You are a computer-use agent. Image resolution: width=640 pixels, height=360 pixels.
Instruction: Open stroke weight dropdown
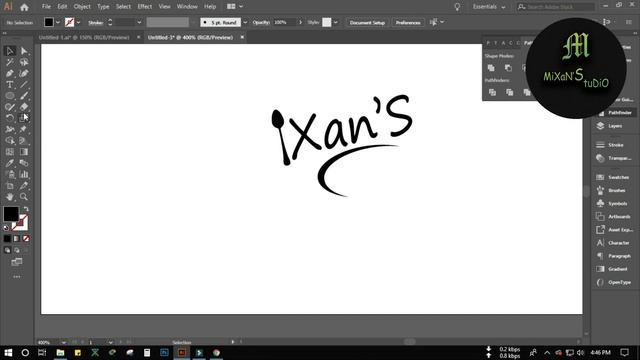[x=139, y=22]
